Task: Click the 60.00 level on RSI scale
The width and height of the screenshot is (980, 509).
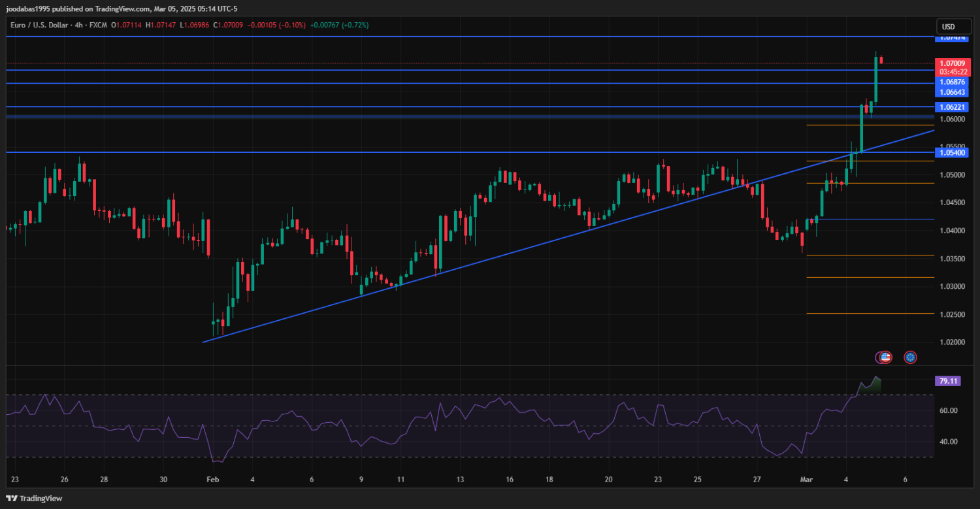Action: pos(948,410)
